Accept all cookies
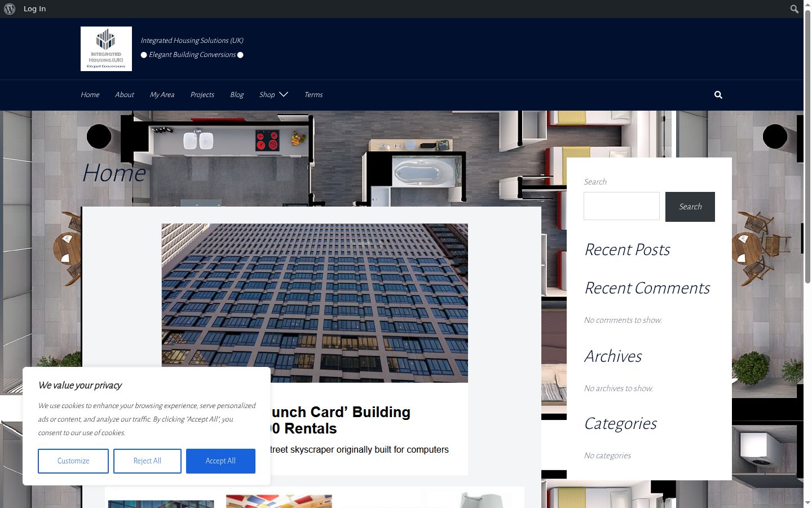 click(220, 461)
